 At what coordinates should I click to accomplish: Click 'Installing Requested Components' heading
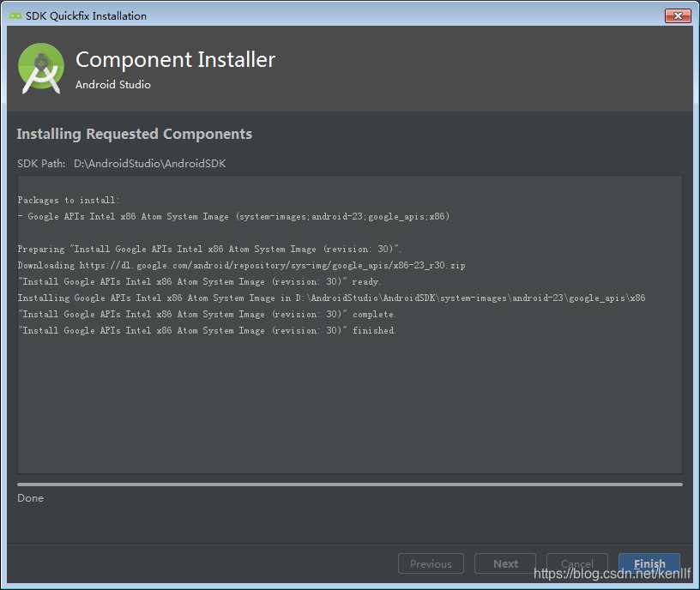[x=135, y=134]
